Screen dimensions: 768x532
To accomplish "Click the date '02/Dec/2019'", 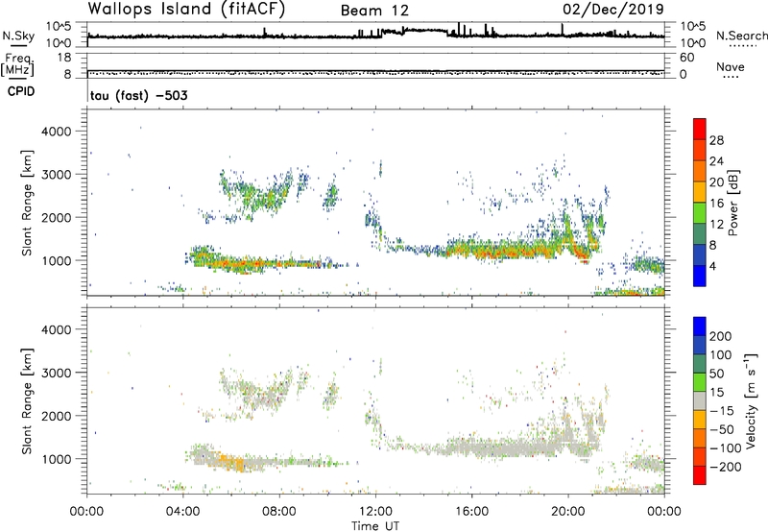I will (613, 10).
